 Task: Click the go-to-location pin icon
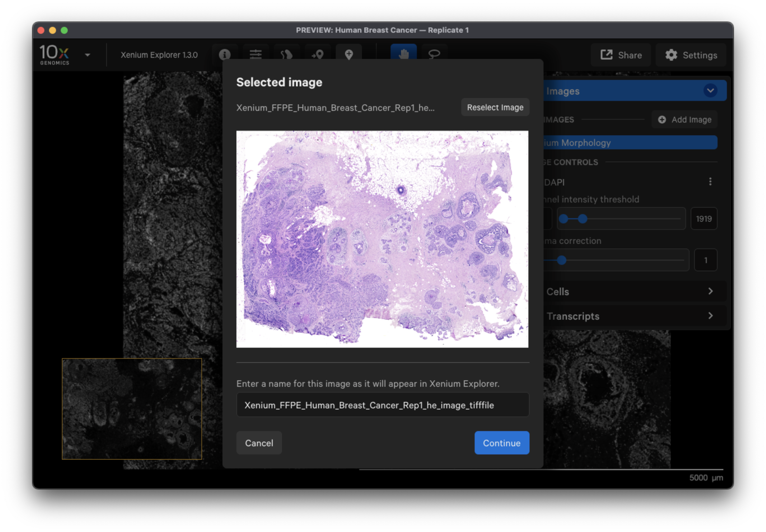[x=318, y=54]
